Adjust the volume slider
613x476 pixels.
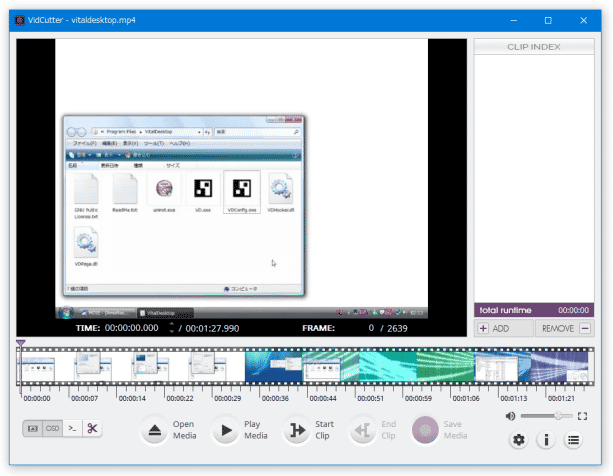546,416
